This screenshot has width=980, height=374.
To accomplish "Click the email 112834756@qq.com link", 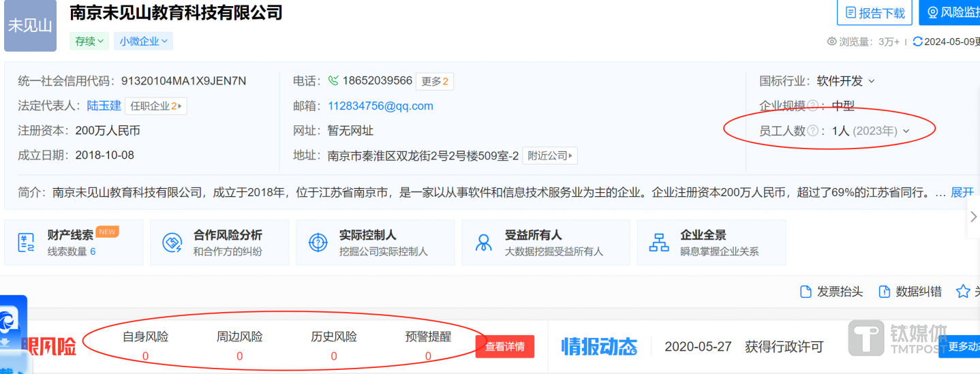I will pos(380,106).
